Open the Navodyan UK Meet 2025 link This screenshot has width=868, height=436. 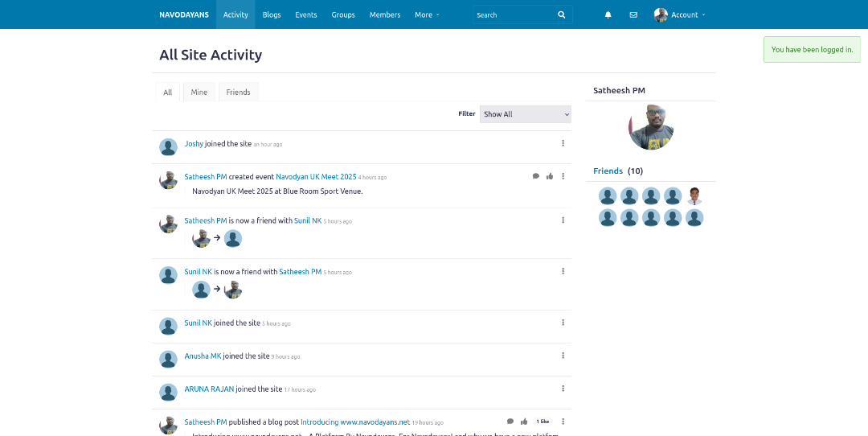[316, 177]
